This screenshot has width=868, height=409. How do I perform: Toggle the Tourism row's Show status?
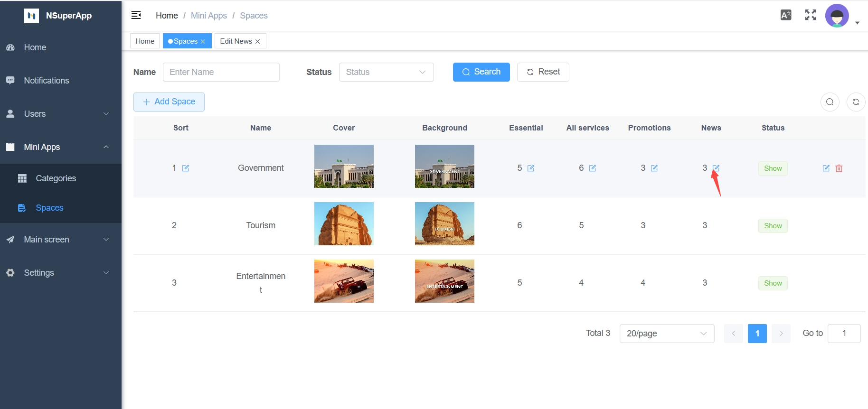coord(773,226)
